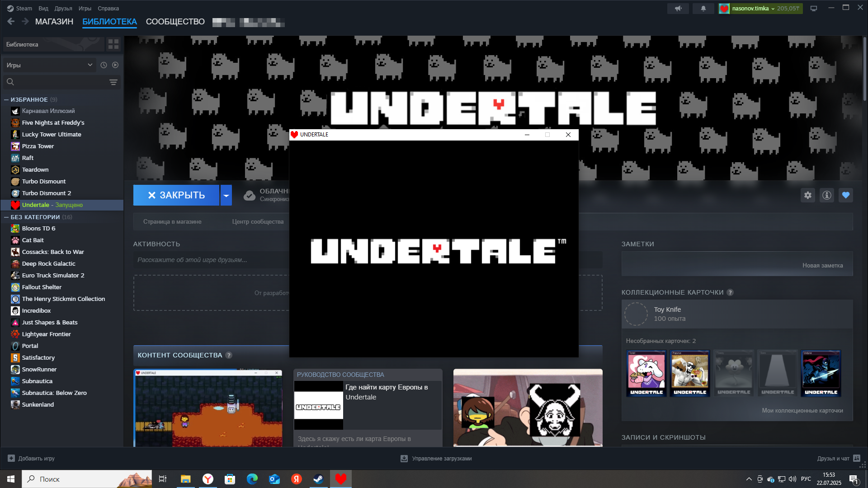The image size is (868, 488).
Task: Open the announcements megaphone icon
Action: [678, 9]
